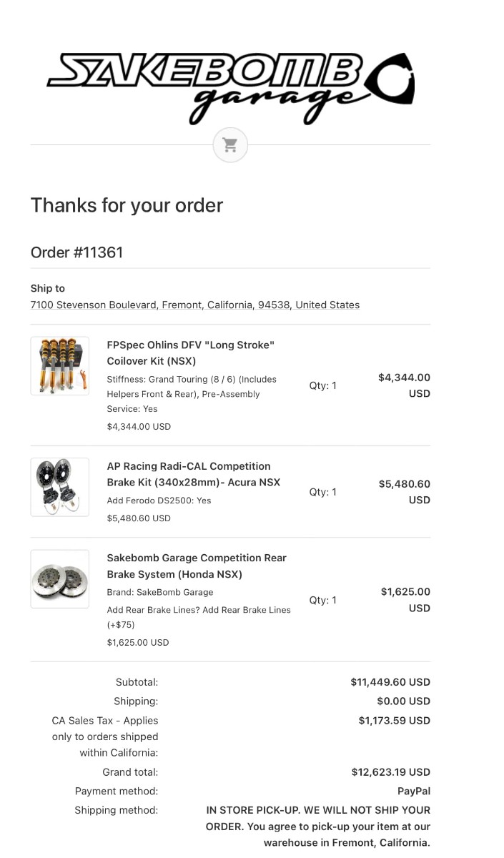Viewport: 504px width, 858px height.
Task: Click the PayPal payment method text
Action: click(414, 791)
